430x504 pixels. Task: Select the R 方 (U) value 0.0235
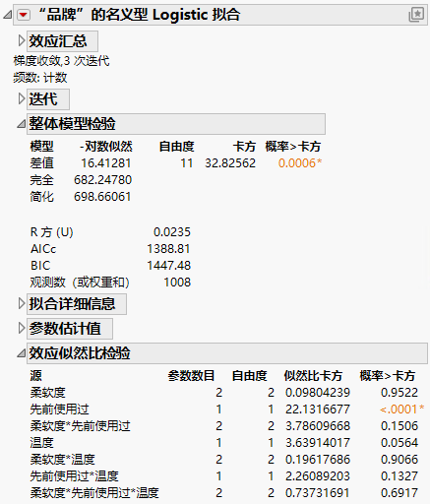pyautogui.click(x=172, y=232)
